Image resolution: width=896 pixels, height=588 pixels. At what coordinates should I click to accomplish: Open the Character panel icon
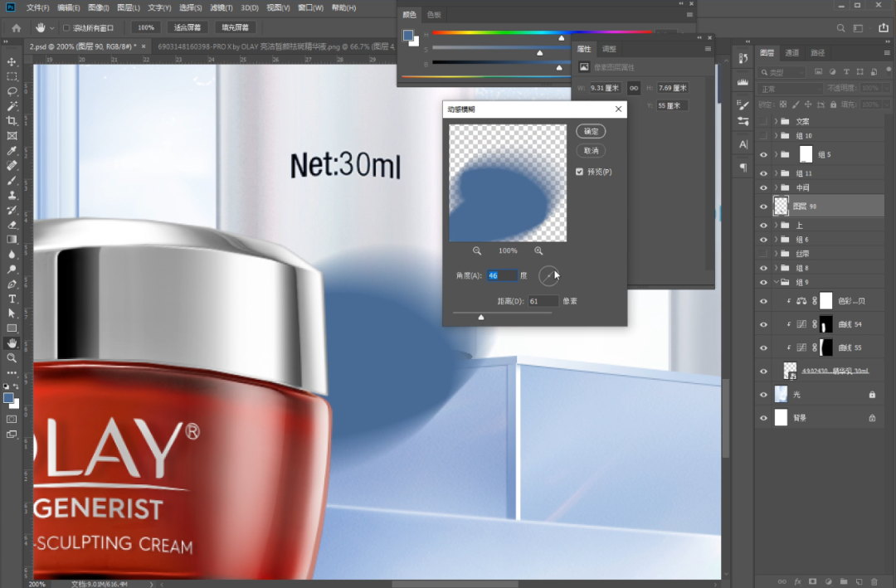743,144
